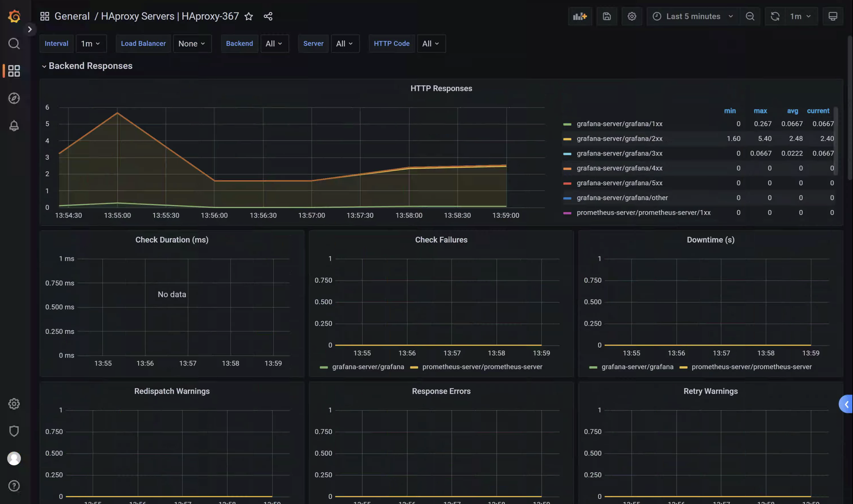The image size is (853, 504).
Task: Open the Interval 1m variable dropdown
Action: (x=91, y=43)
